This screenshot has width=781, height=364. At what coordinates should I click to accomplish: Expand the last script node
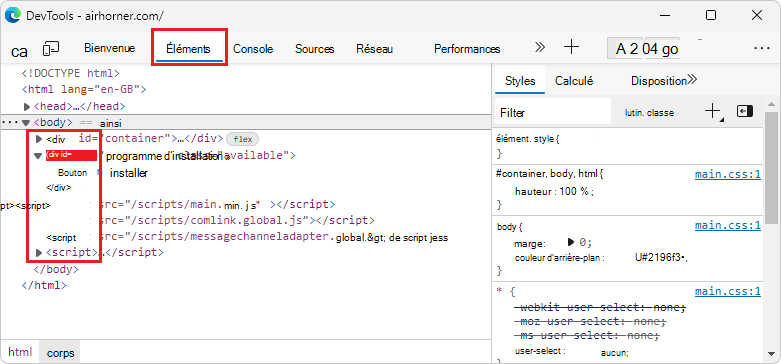[x=39, y=253]
